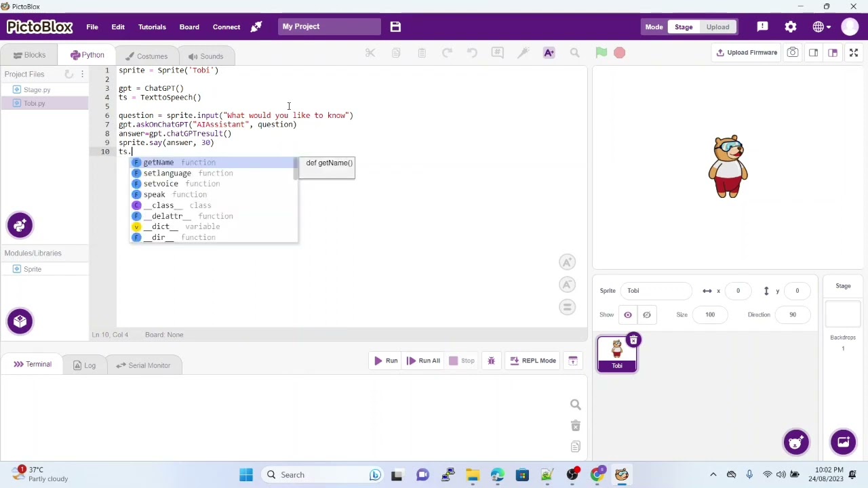Show the sprite with the eye icon
Viewport: 868px width, 488px height.
click(x=628, y=314)
